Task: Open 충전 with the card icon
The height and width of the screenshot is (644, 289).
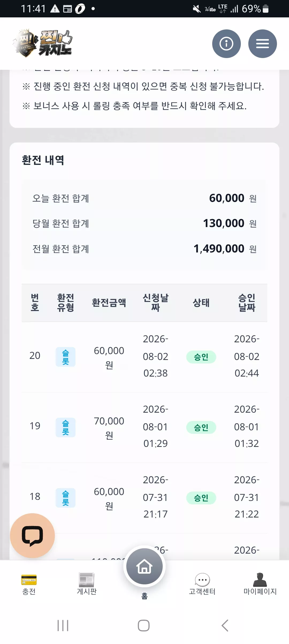Action: tap(29, 584)
